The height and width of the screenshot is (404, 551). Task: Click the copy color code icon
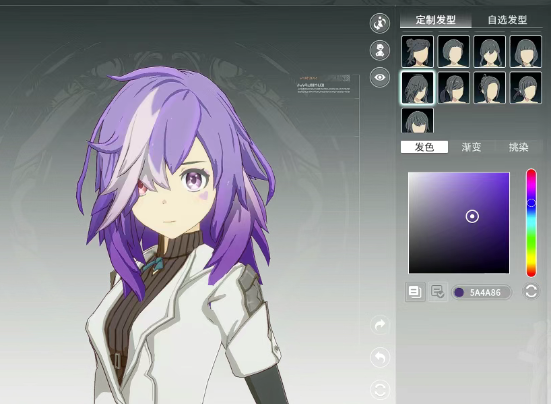tap(415, 292)
